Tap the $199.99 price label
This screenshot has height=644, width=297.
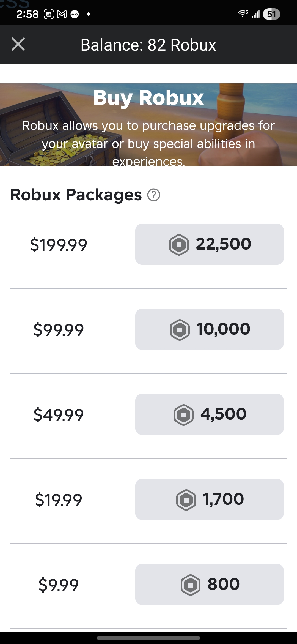tap(59, 245)
